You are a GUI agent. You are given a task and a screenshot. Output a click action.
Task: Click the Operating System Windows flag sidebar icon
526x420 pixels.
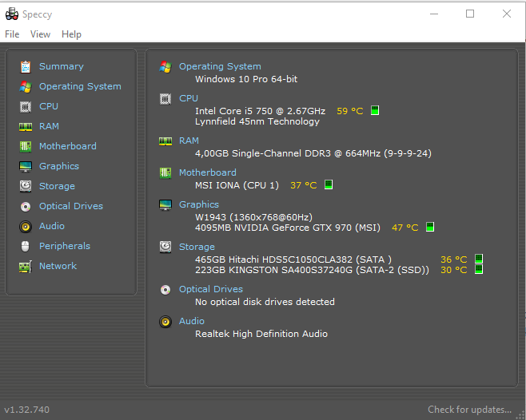26,87
